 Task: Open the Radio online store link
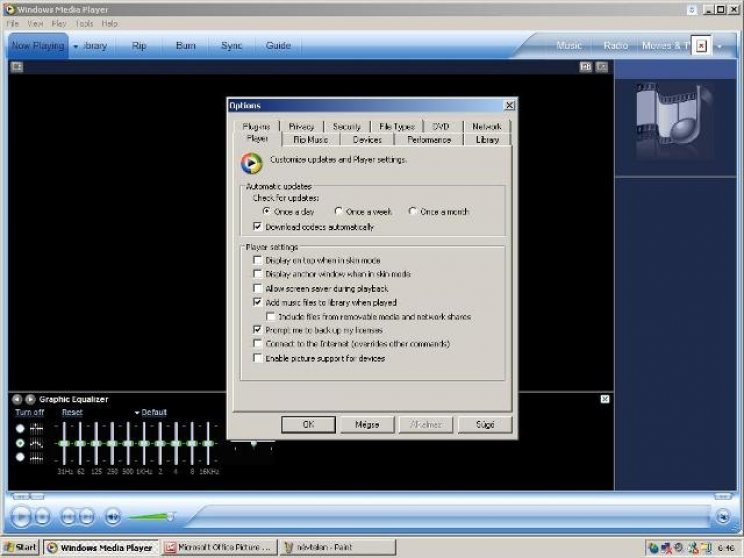[615, 46]
